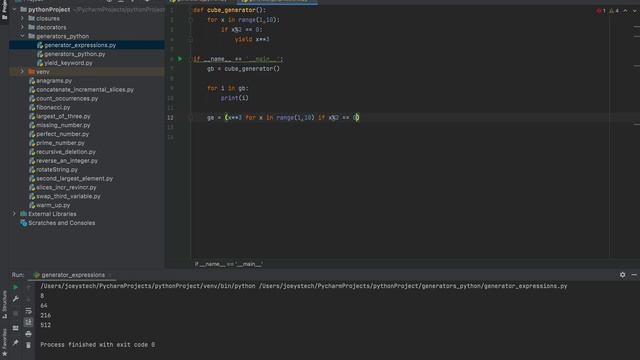Image resolution: width=640 pixels, height=360 pixels.
Task: Click the up-the-stack-trace arrow in the Run panel
Action: pyautogui.click(x=28, y=287)
